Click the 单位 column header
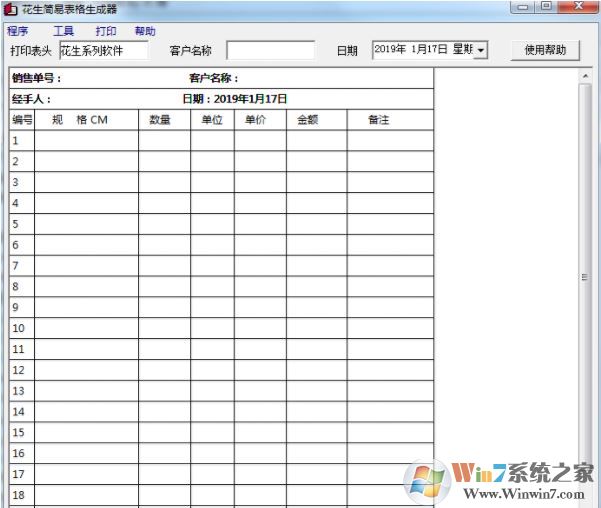Image resolution: width=601 pixels, height=508 pixels. coord(212,120)
